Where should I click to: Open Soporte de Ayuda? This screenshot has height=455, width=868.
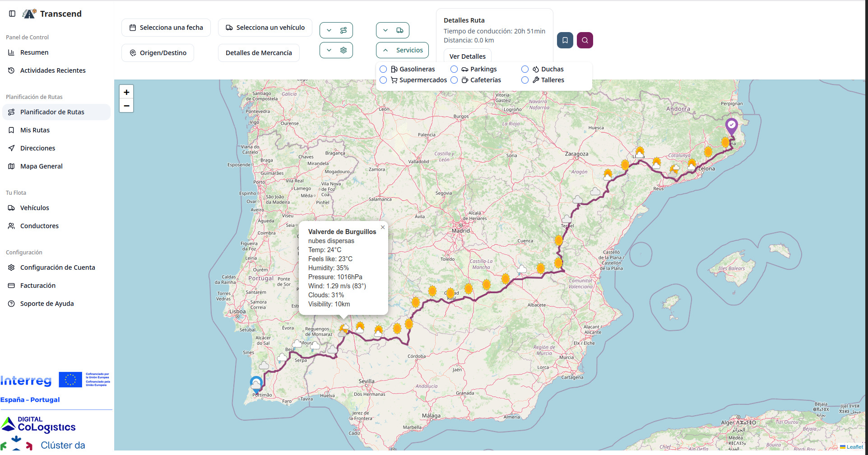47,304
